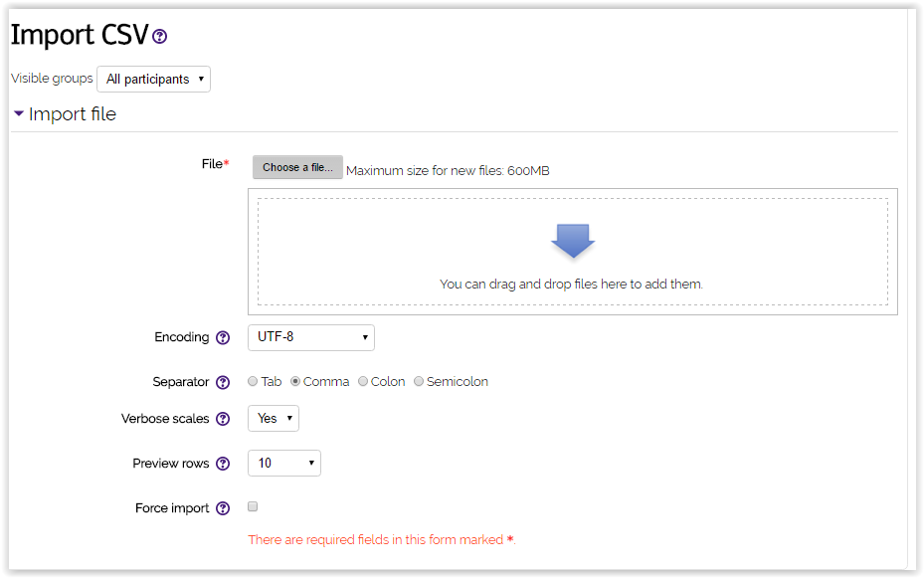The height and width of the screenshot is (578, 924).
Task: Click the 'Verbose scales' label text
Action: point(165,418)
